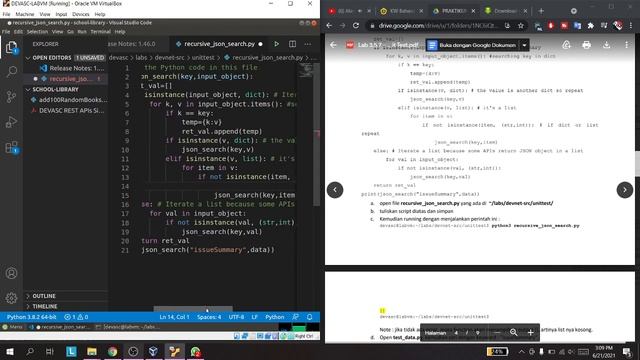Open the Manage gear in VS Code
This screenshot has height=360, width=640.
[11, 298]
